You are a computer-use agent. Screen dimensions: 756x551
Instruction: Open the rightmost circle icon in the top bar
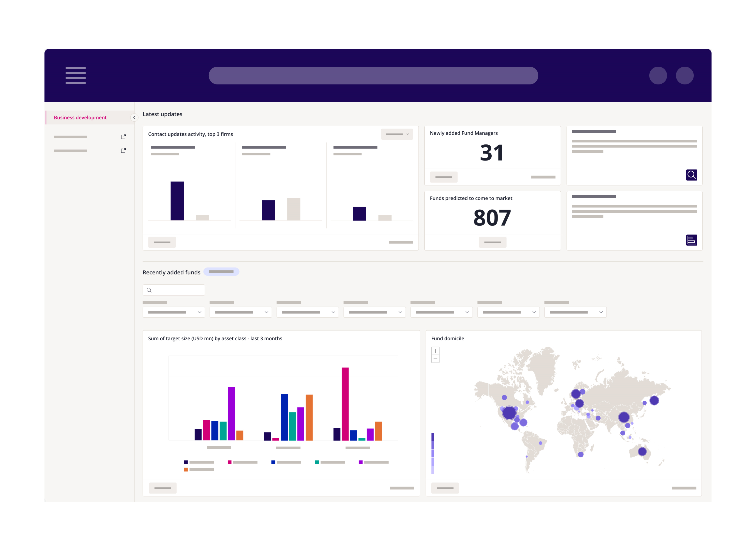pos(685,75)
